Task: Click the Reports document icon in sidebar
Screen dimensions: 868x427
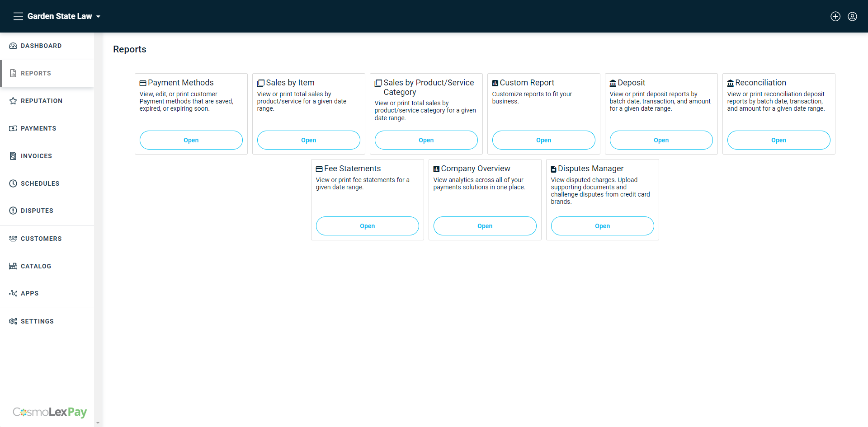Action: pyautogui.click(x=13, y=73)
